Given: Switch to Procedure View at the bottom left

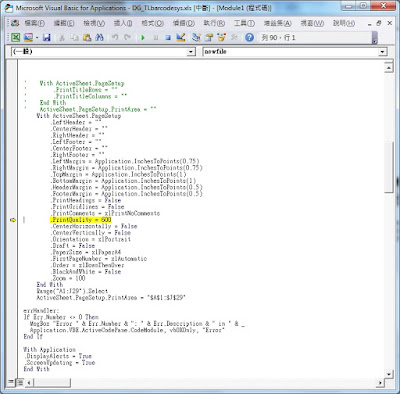Looking at the screenshot, I should 12,383.
